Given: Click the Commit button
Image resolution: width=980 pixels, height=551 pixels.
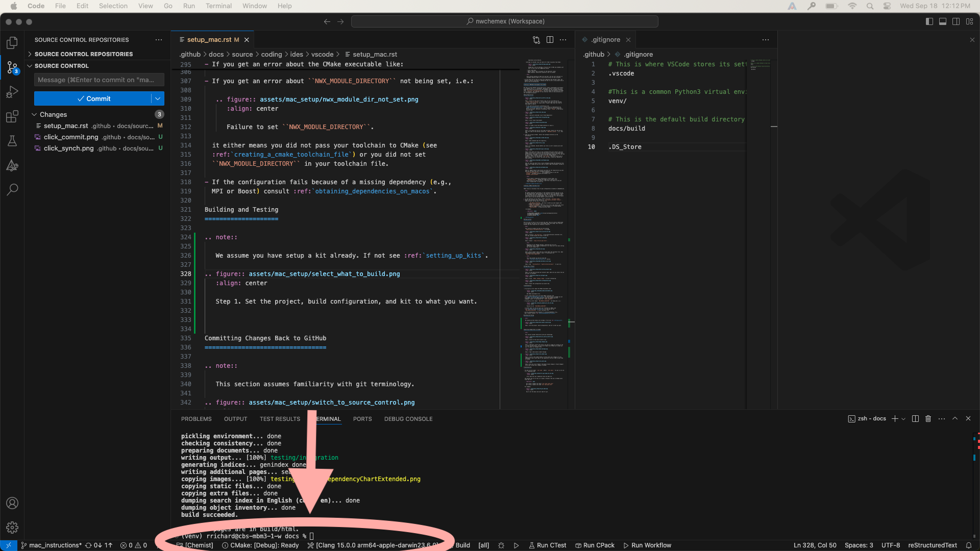Looking at the screenshot, I should pyautogui.click(x=93, y=99).
